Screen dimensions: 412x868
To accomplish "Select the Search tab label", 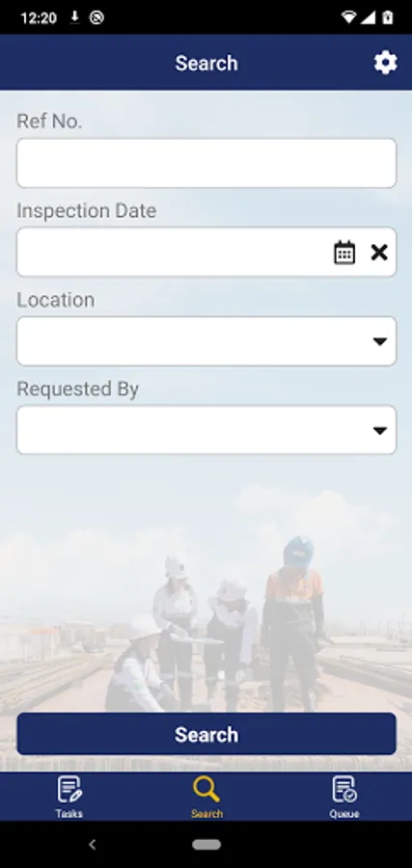I will coord(206,814).
